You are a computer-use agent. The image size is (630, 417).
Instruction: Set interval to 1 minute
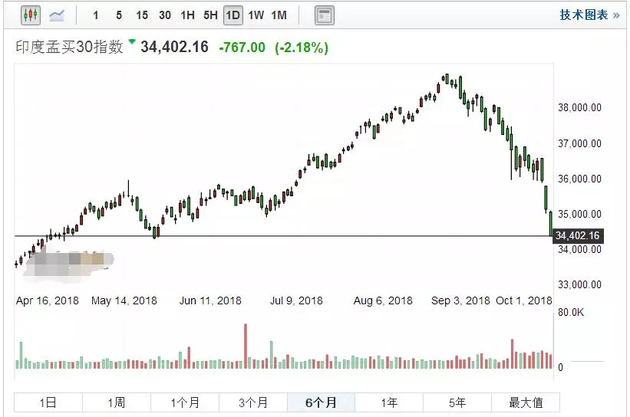[x=96, y=15]
